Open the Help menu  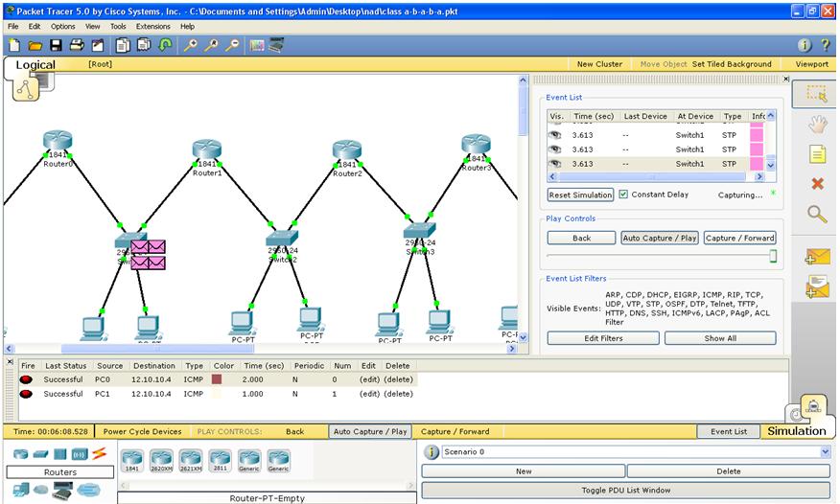pyautogui.click(x=187, y=26)
